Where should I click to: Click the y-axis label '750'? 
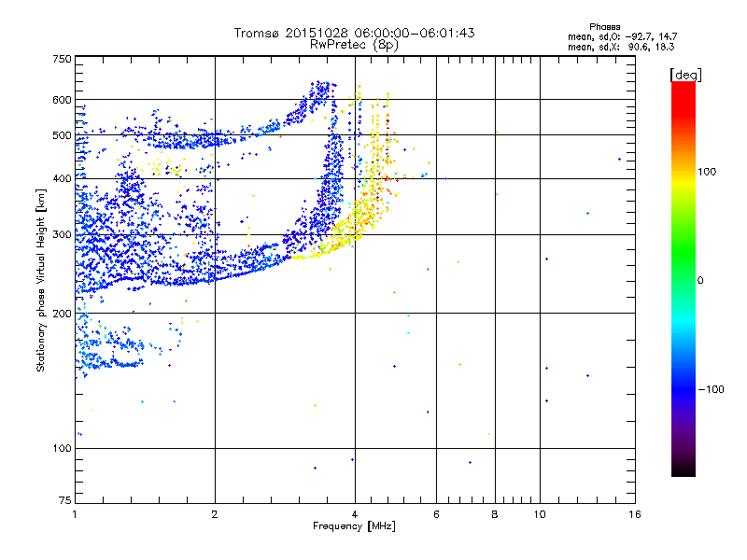62,59
